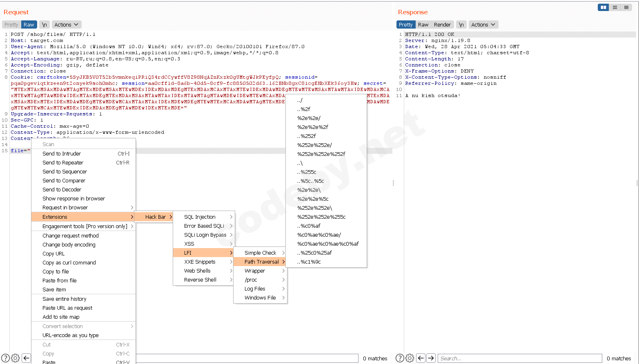
Task: Go to previous match arrow in Response
Action: (x=421, y=358)
